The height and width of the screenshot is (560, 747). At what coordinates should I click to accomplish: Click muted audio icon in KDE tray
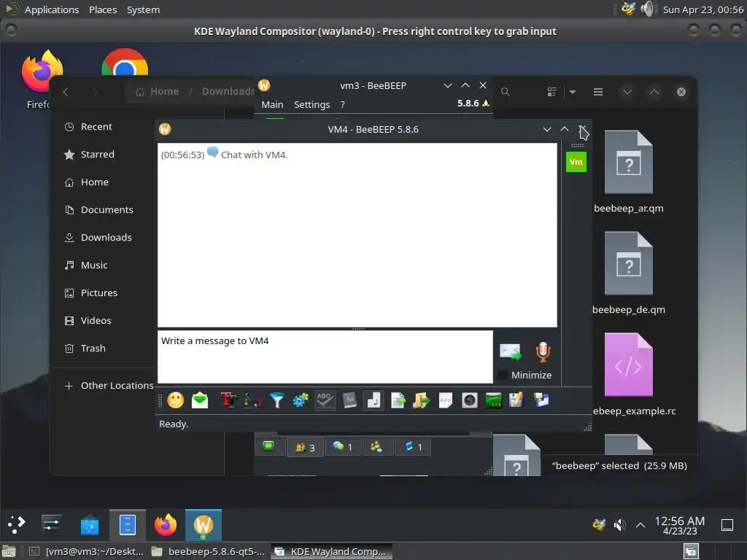619,525
